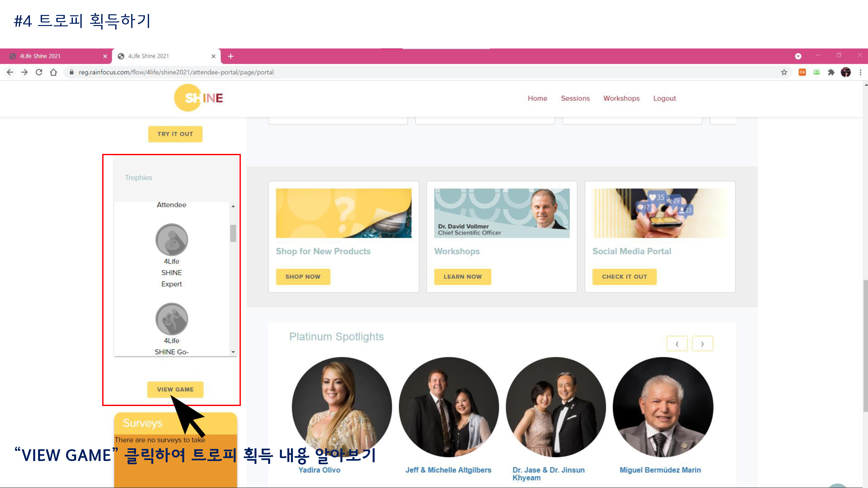Click the VIEW GAME button

point(175,389)
